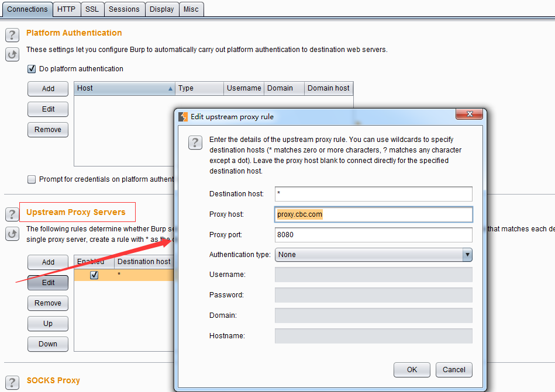Expand the Authentication type dropdown

click(x=467, y=255)
